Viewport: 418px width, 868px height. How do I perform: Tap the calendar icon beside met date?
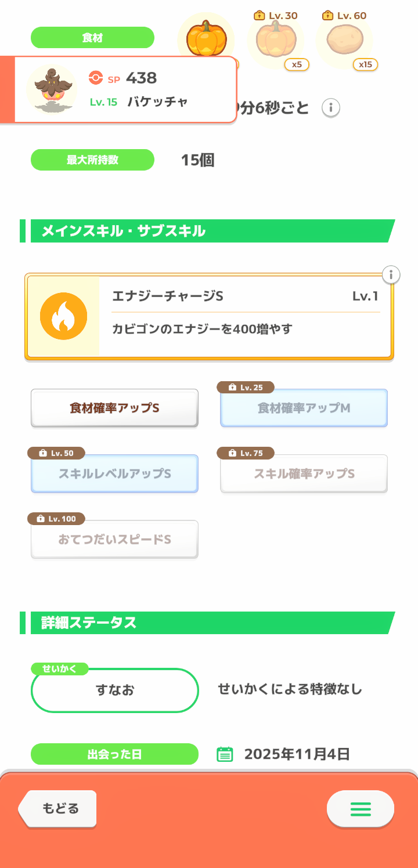225,754
